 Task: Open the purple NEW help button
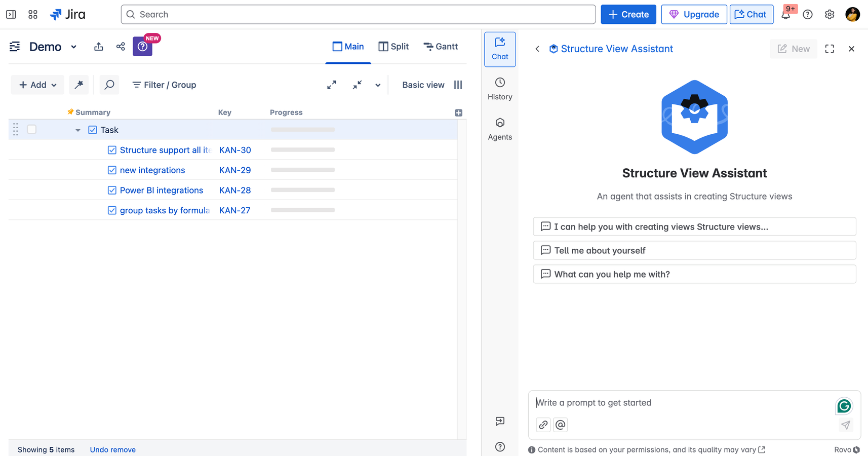pos(143,47)
